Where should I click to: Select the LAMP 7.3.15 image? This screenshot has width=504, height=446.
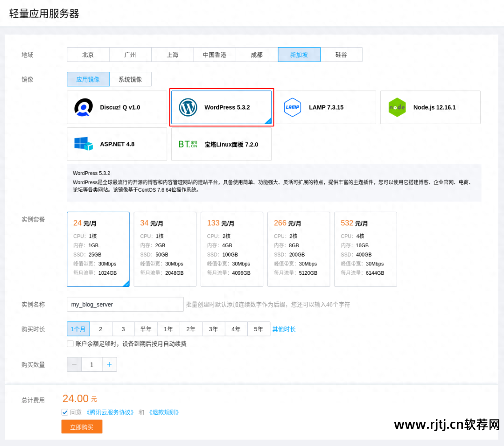[326, 107]
